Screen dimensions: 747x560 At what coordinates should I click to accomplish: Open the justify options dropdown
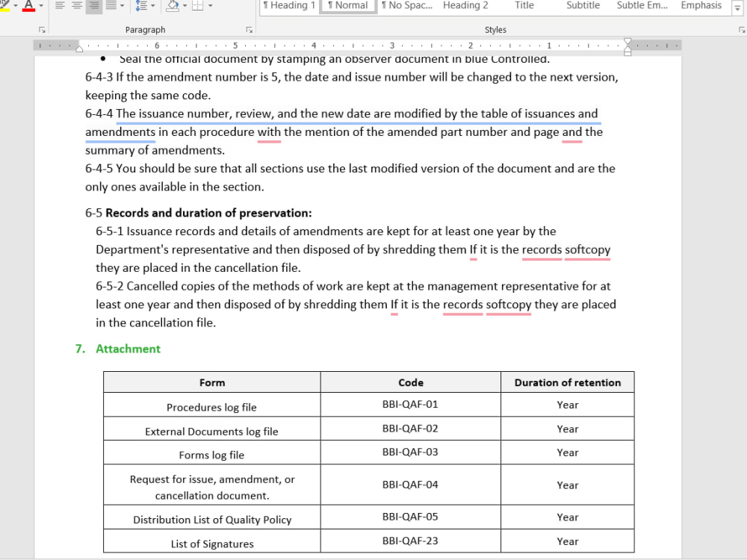123,6
